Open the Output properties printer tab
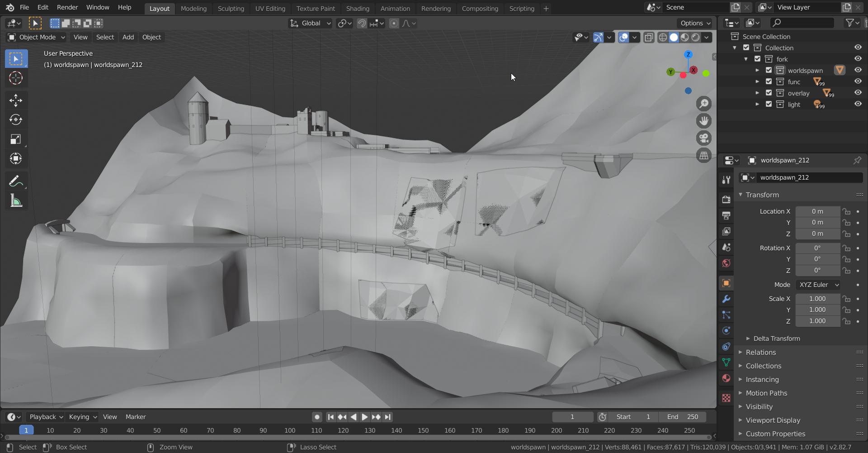Viewport: 868px width, 453px height. pos(726,215)
